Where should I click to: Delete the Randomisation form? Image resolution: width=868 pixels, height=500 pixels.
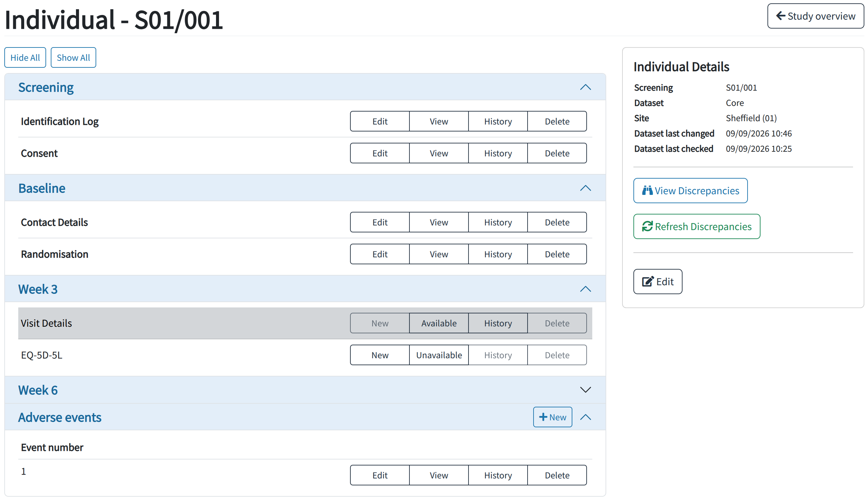click(x=557, y=254)
